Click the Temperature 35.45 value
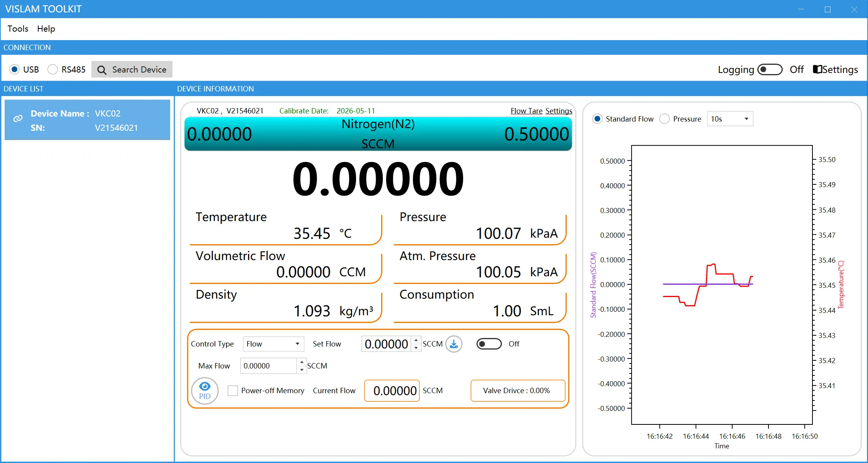This screenshot has width=868, height=463. [312, 233]
